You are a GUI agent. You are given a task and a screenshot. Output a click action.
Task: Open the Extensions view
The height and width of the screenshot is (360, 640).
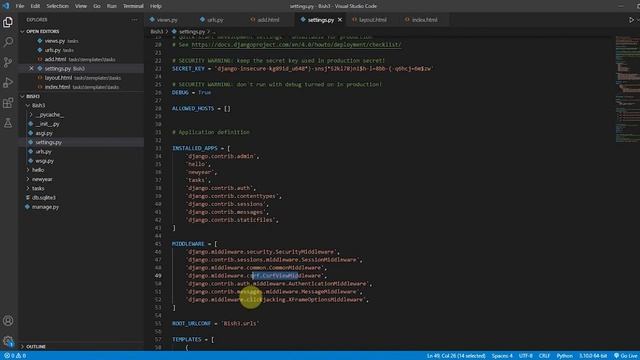(x=8, y=102)
